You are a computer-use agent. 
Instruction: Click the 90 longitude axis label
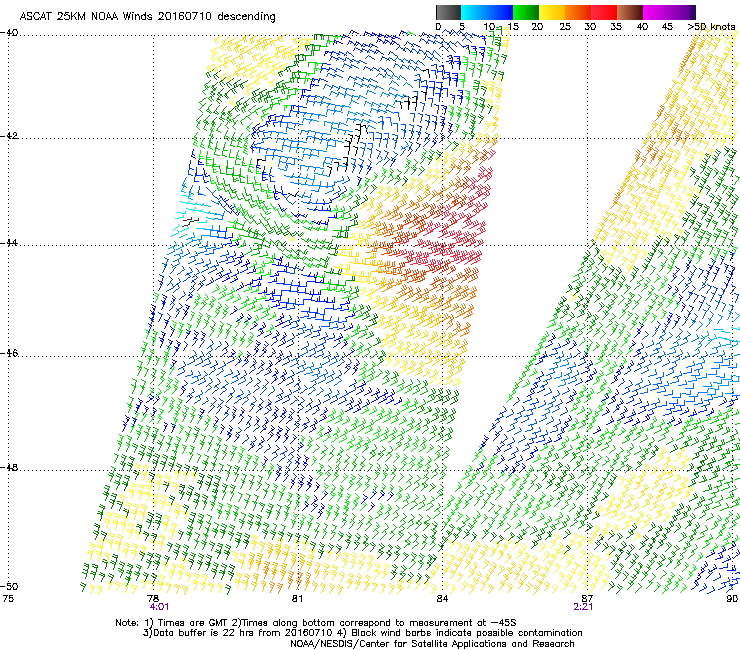(732, 598)
